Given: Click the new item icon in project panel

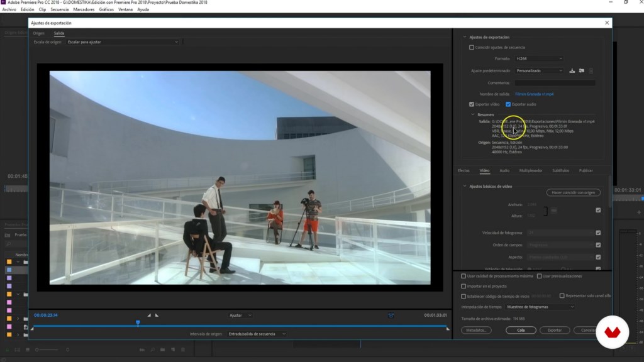Looking at the screenshot, I should (173, 349).
